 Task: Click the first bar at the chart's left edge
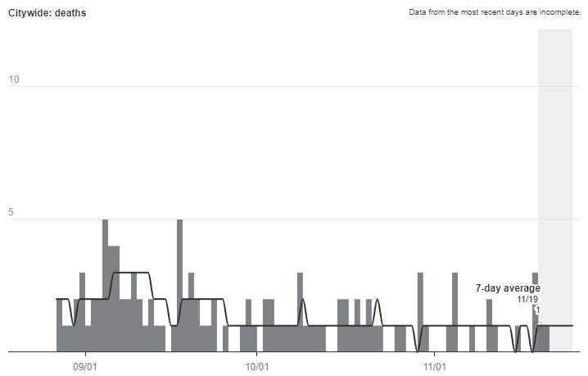click(x=59, y=325)
